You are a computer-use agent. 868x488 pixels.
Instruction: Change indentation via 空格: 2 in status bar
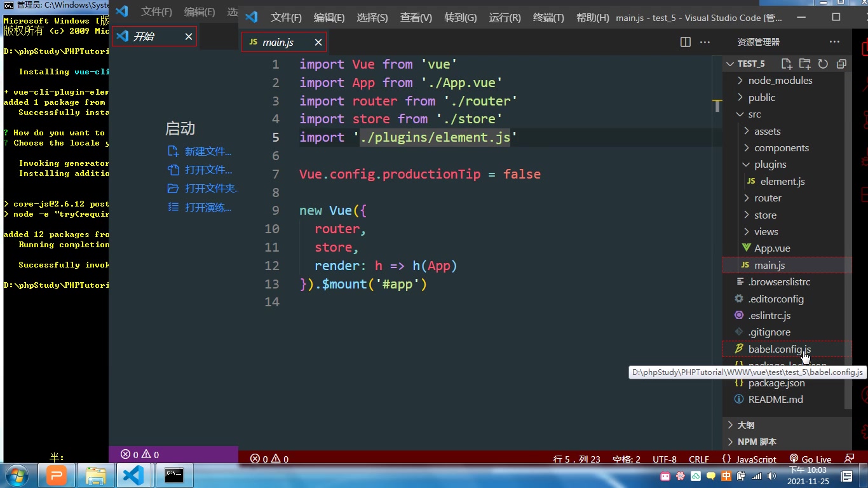[627, 459]
